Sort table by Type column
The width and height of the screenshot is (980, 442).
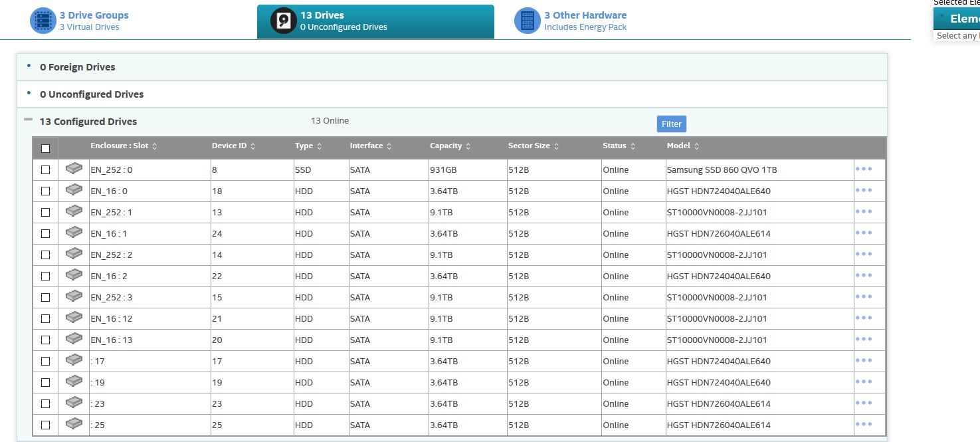click(x=308, y=146)
